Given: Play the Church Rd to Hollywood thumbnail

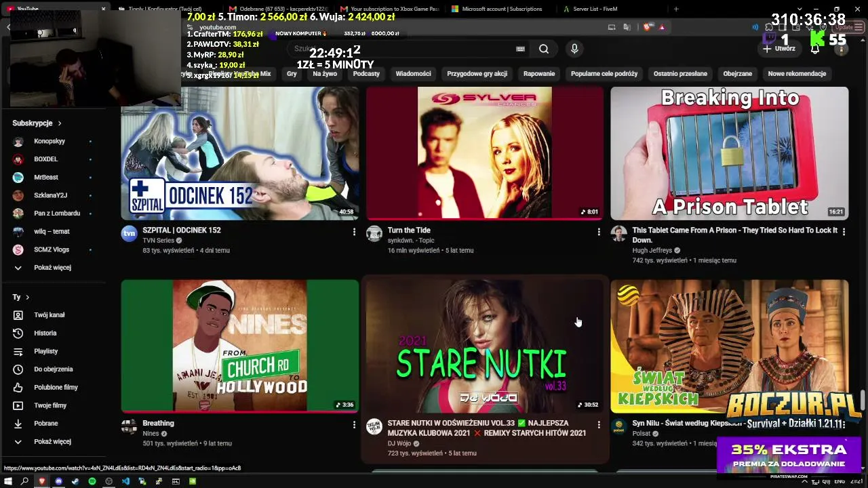Looking at the screenshot, I should pyautogui.click(x=240, y=346).
